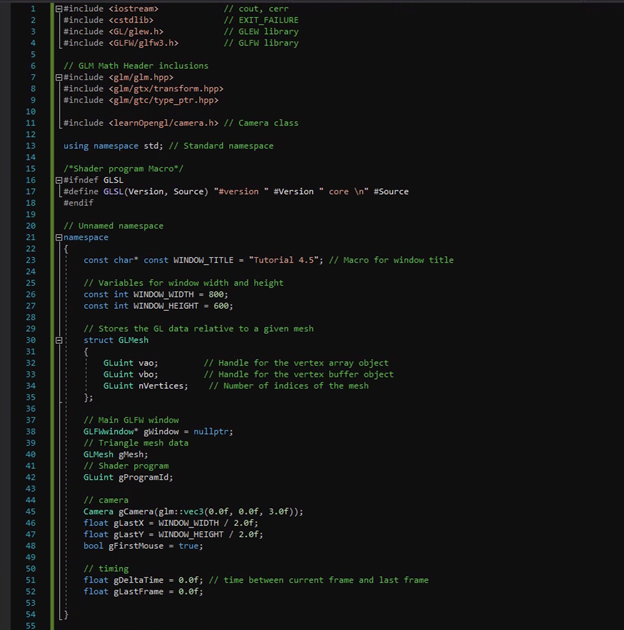
Task: Click the gLastX variable name
Action: [x=129, y=523]
